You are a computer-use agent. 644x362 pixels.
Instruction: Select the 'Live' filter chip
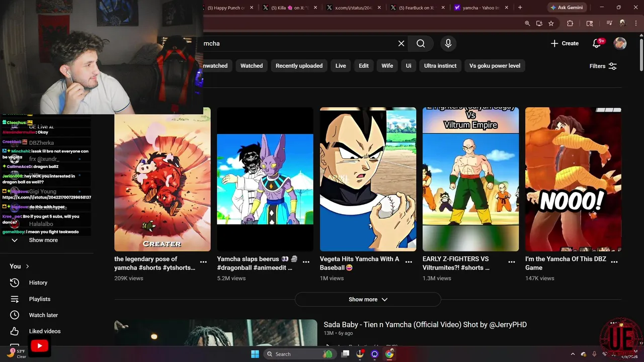[341, 66]
